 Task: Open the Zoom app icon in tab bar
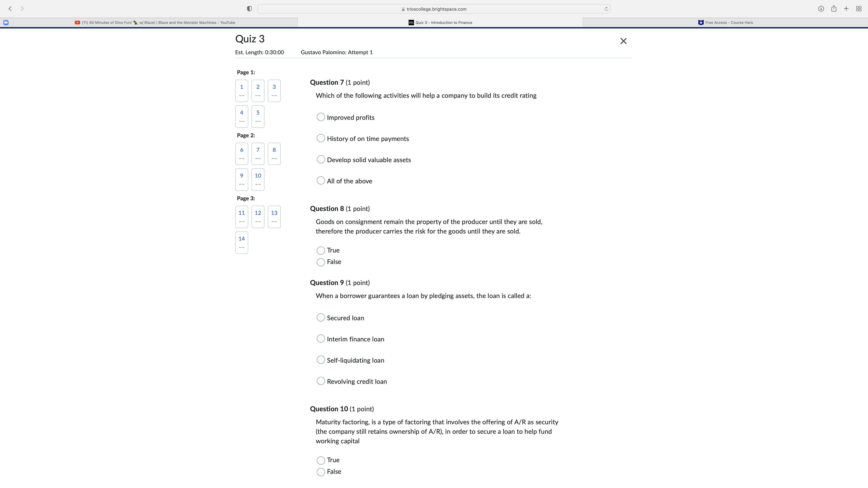click(x=6, y=22)
